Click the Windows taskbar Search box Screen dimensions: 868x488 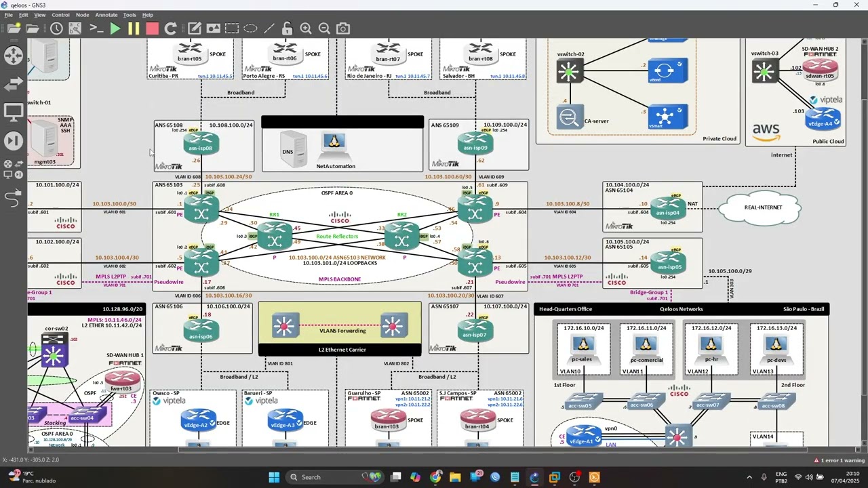(336, 477)
